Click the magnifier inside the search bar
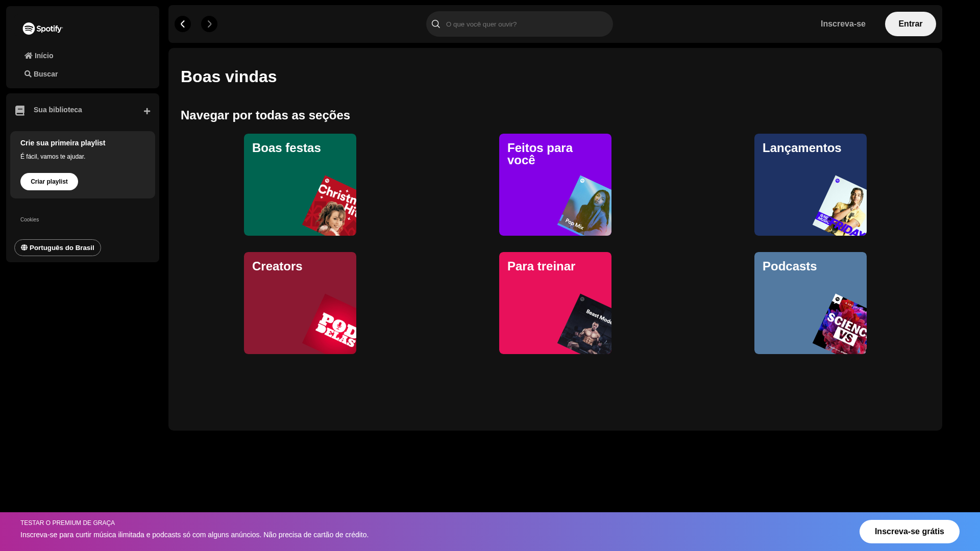Screen dimensions: 980x551 point(435,24)
